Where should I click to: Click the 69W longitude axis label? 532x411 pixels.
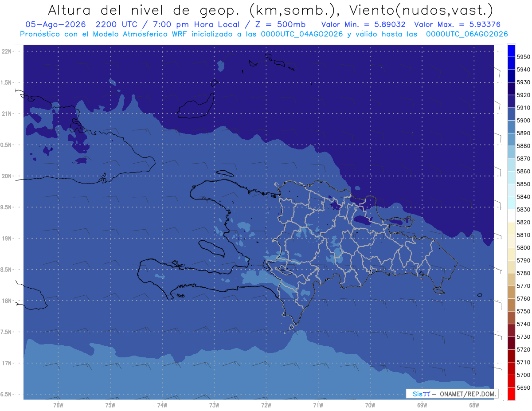(x=422, y=405)
